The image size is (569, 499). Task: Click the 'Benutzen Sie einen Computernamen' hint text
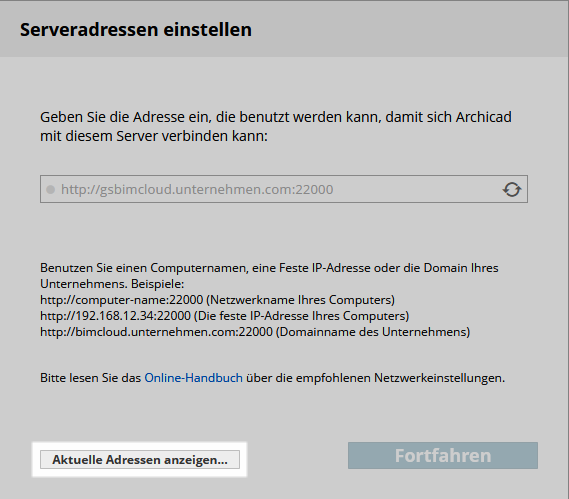[x=269, y=268]
